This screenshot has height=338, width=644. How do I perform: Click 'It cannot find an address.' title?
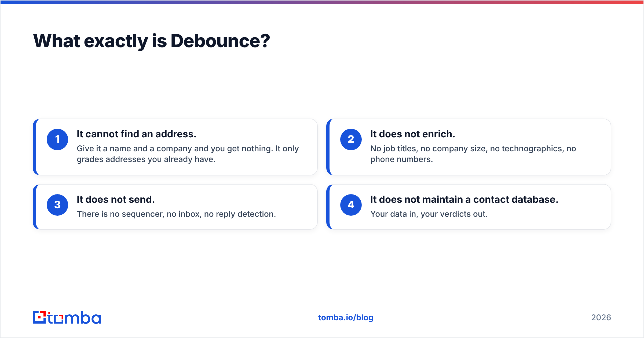(137, 134)
